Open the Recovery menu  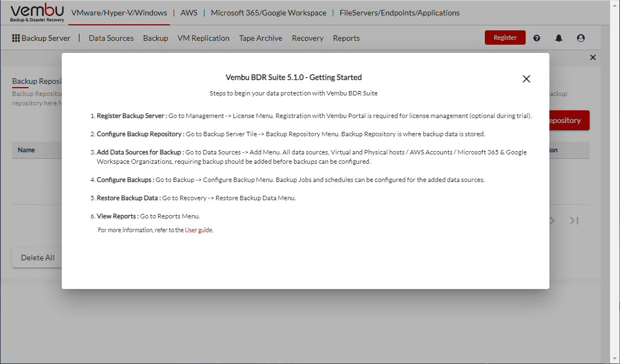pos(307,38)
